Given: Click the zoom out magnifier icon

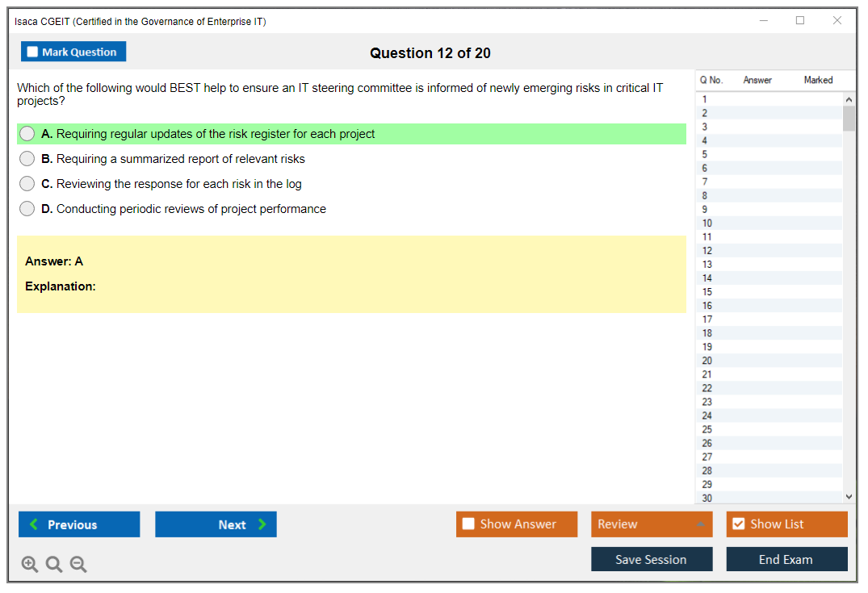Looking at the screenshot, I should 78,565.
